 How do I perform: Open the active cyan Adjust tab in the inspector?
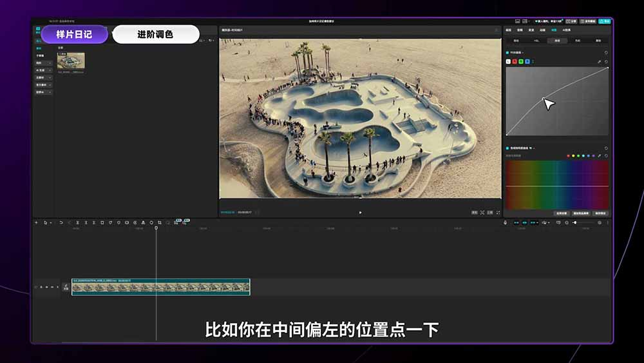pos(554,30)
